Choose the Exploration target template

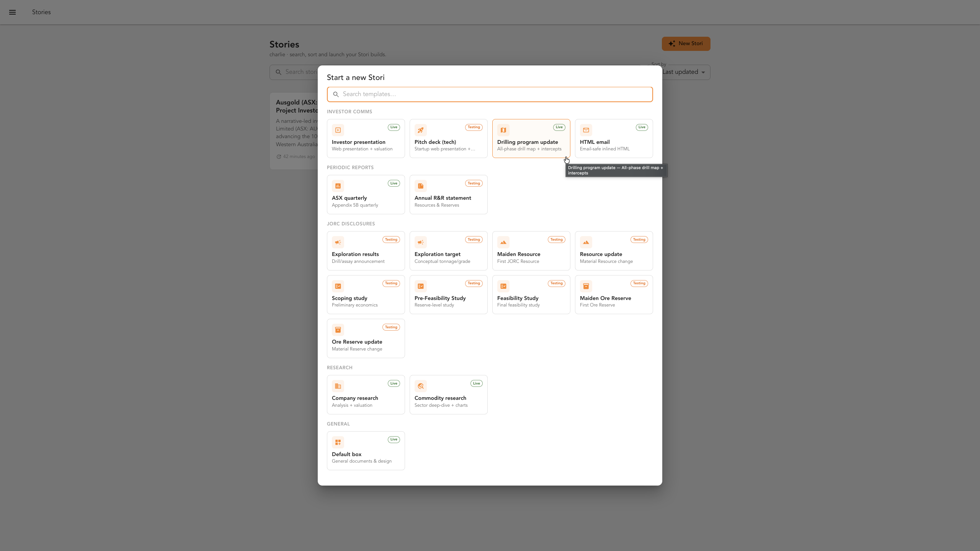[449, 251]
